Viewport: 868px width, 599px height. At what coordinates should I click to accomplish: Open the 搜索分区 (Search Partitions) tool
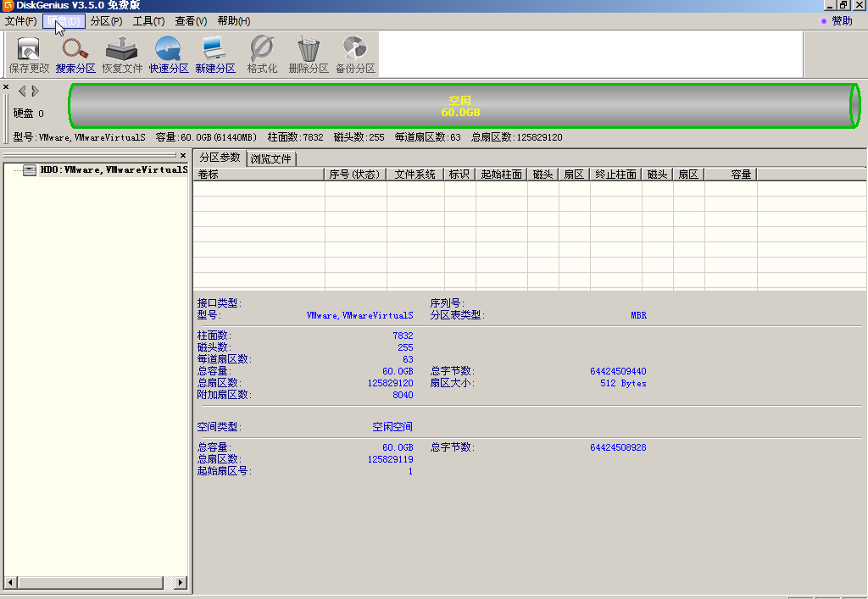[x=75, y=54]
